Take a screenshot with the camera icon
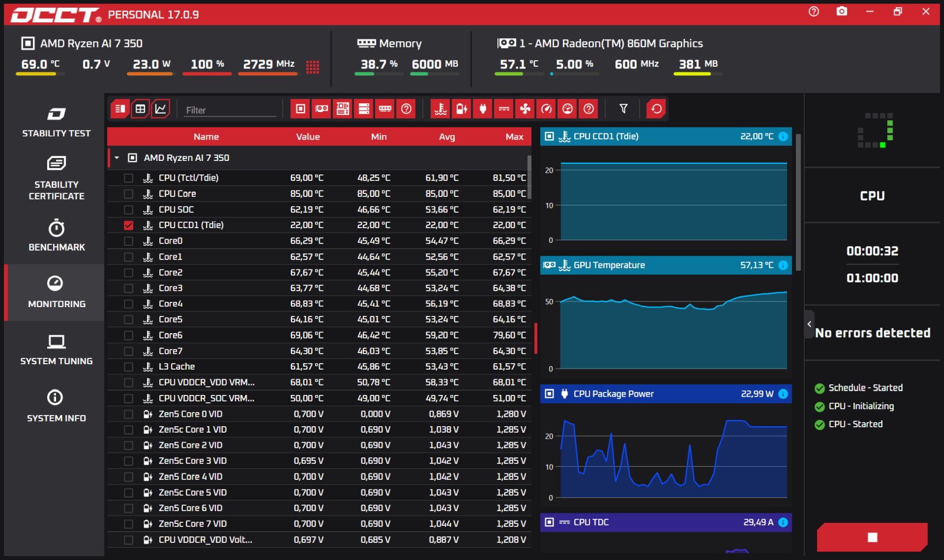Screen dimensions: 944x560 coord(842,12)
